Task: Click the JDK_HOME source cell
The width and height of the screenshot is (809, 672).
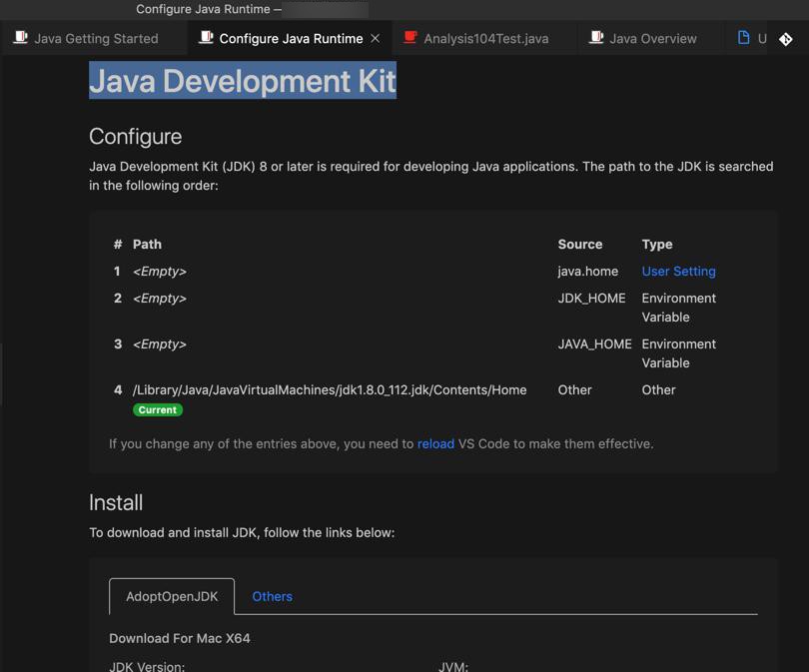Action: (591, 298)
